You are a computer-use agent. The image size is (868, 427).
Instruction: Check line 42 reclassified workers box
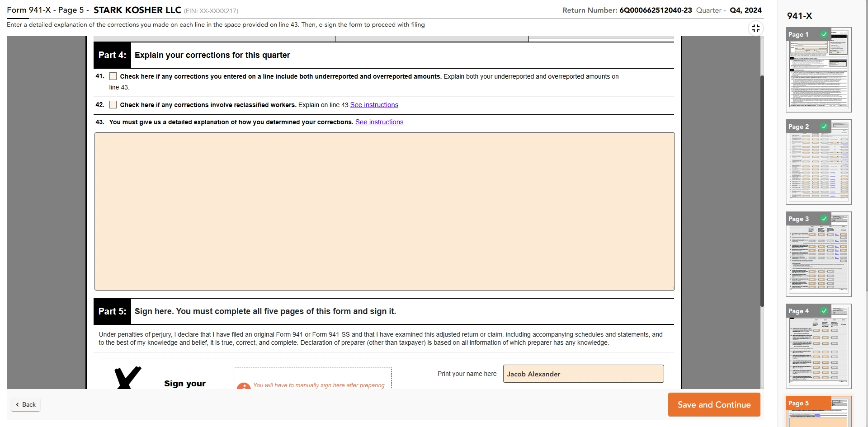pos(113,105)
